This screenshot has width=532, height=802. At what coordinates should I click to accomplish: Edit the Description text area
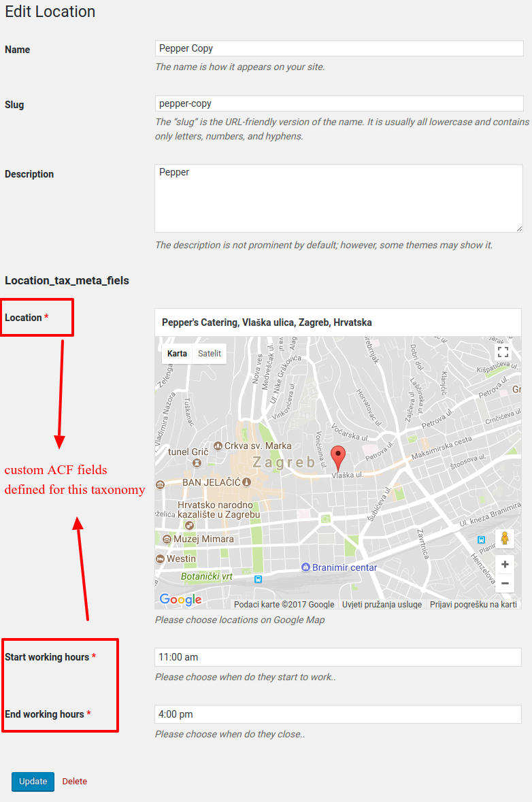point(339,199)
